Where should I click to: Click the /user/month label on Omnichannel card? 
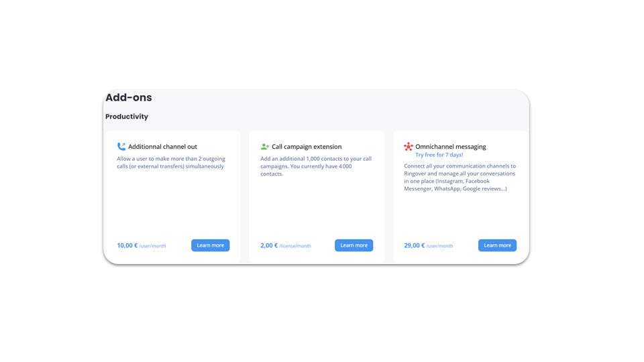pyautogui.click(x=439, y=246)
